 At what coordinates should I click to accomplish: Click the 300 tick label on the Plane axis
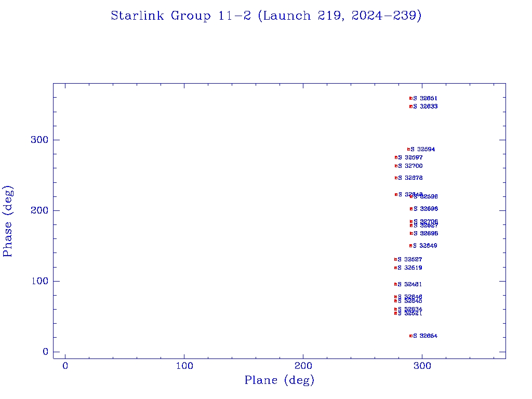coord(422,366)
